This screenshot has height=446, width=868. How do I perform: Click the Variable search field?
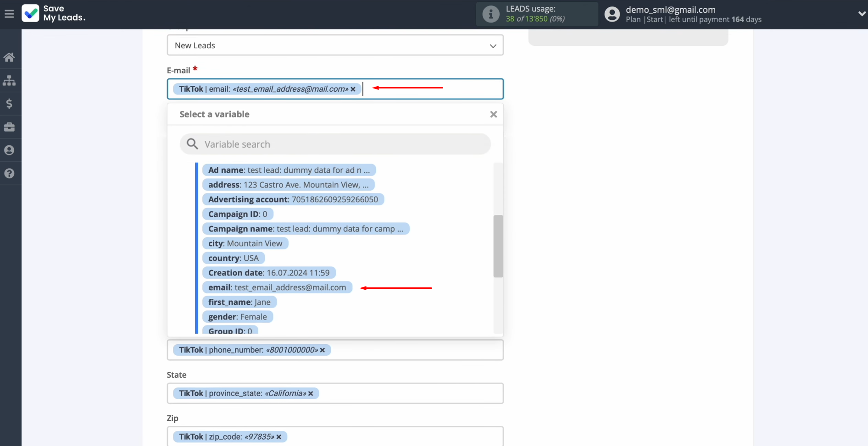(x=335, y=144)
